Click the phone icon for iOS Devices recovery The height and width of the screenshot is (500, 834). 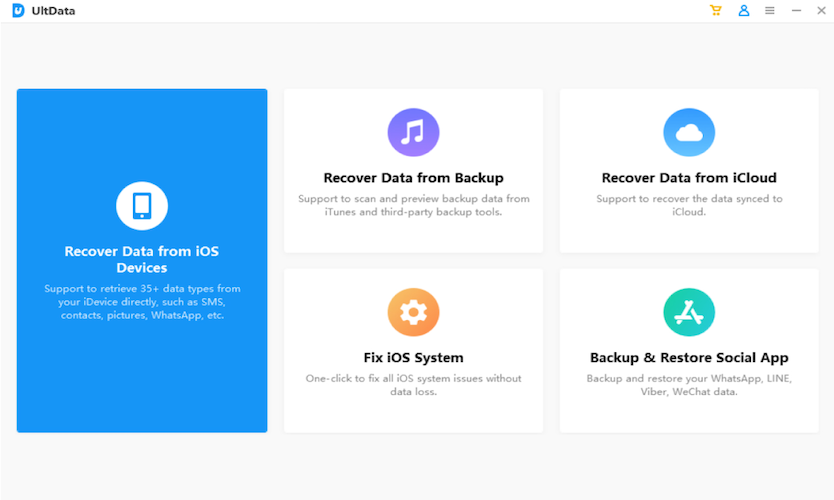[142, 206]
